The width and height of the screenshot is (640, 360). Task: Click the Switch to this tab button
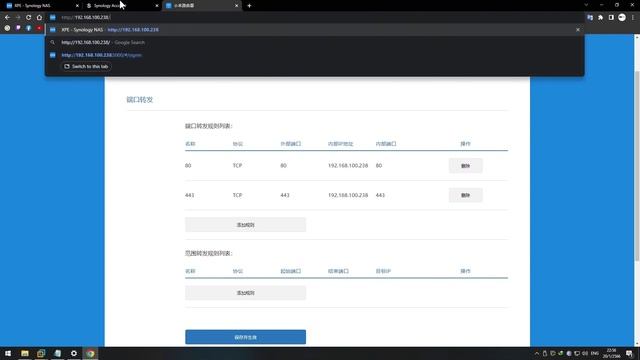(86, 66)
